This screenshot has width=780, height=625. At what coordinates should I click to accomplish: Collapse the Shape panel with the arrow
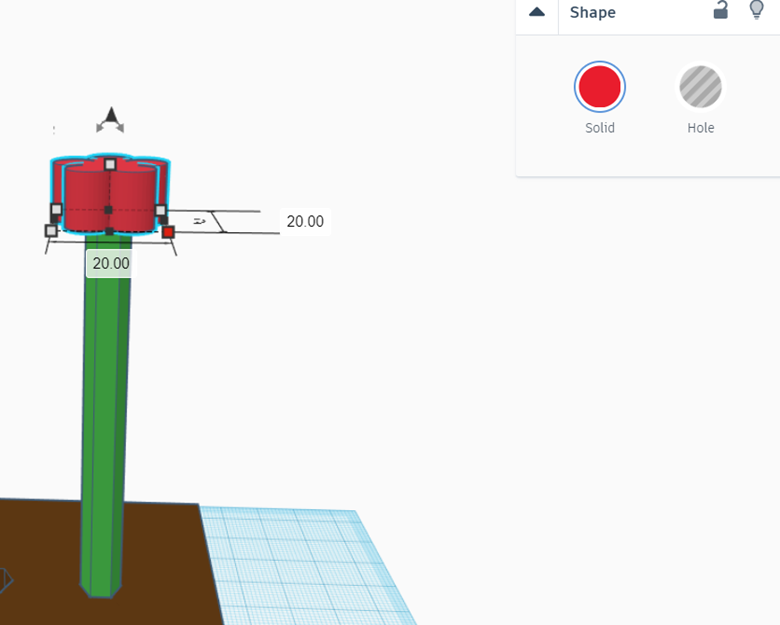pyautogui.click(x=537, y=12)
